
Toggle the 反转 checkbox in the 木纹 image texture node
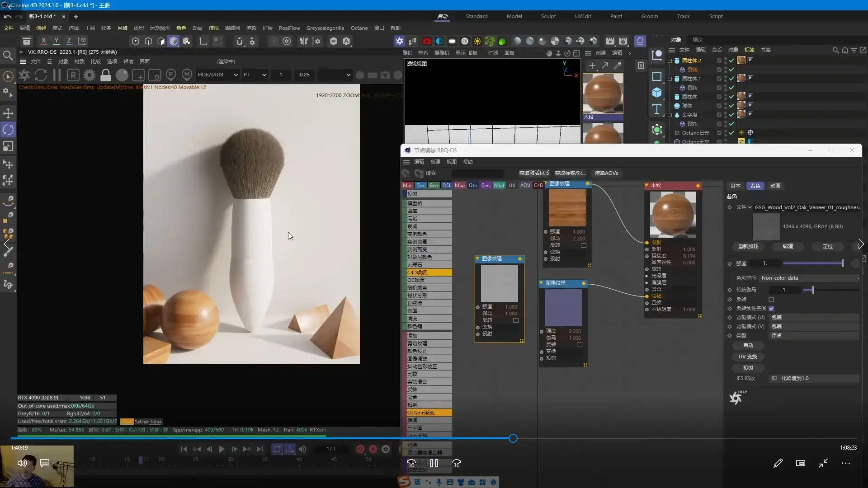tap(584, 245)
